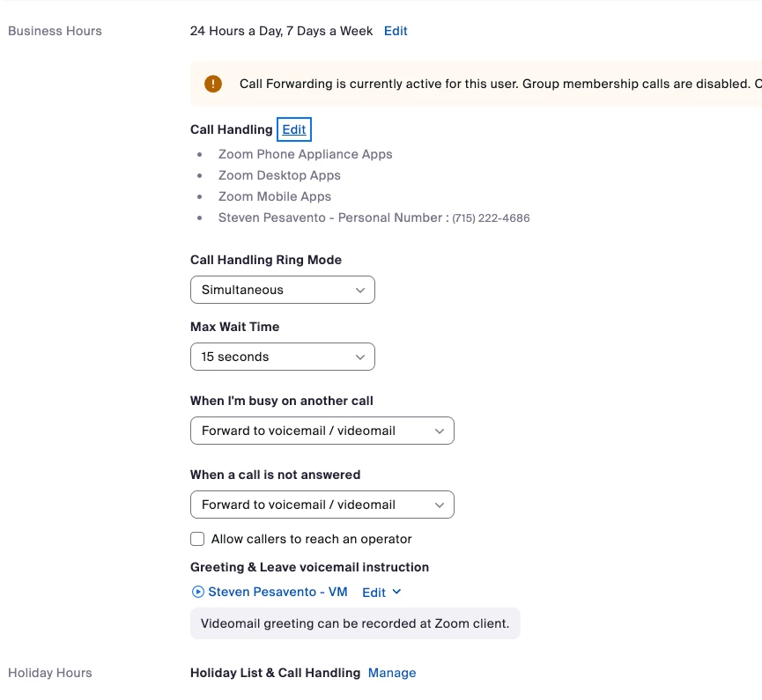Click the orange warning alert icon

click(x=213, y=84)
